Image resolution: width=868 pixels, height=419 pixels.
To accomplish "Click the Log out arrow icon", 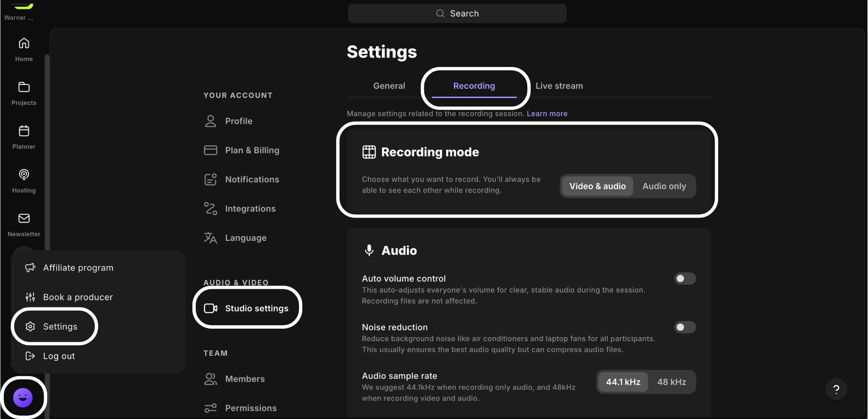I will pos(30,356).
